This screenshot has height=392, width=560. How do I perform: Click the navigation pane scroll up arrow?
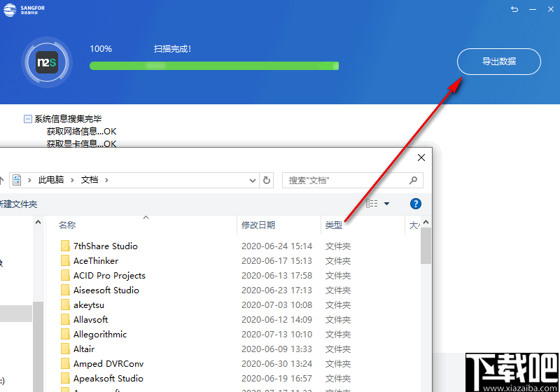pyautogui.click(x=38, y=222)
